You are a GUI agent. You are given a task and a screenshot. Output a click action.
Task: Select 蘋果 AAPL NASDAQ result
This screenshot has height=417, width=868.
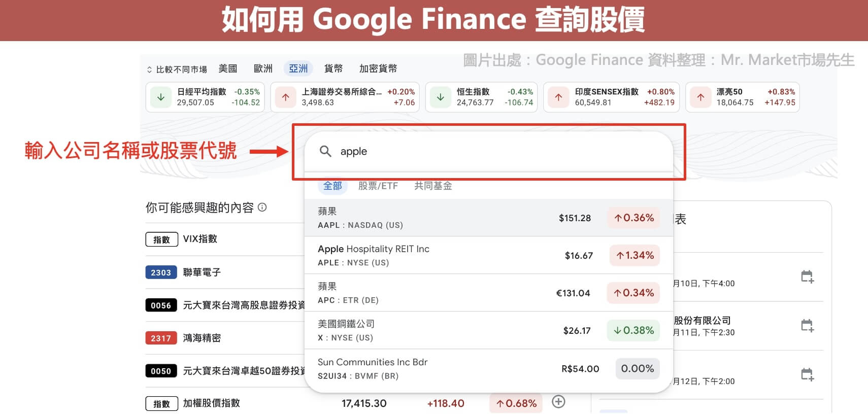[x=489, y=218]
